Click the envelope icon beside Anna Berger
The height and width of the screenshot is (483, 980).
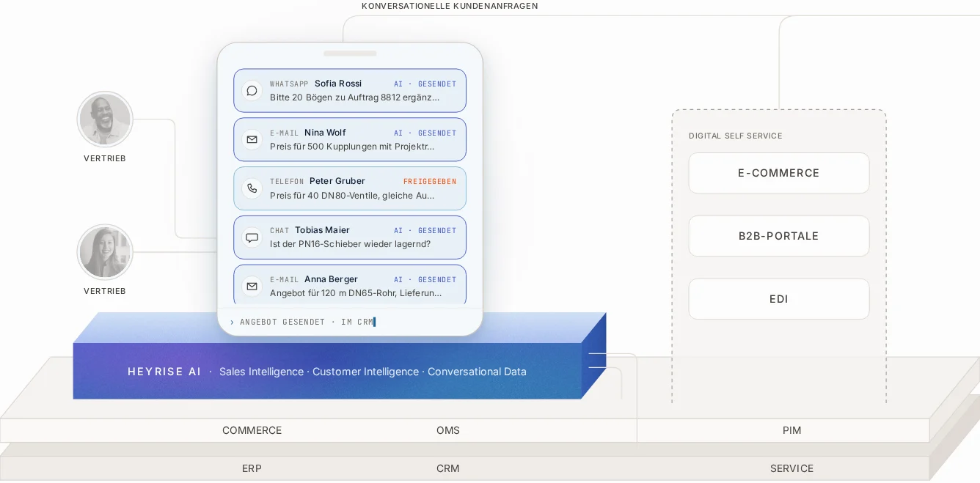pos(252,287)
